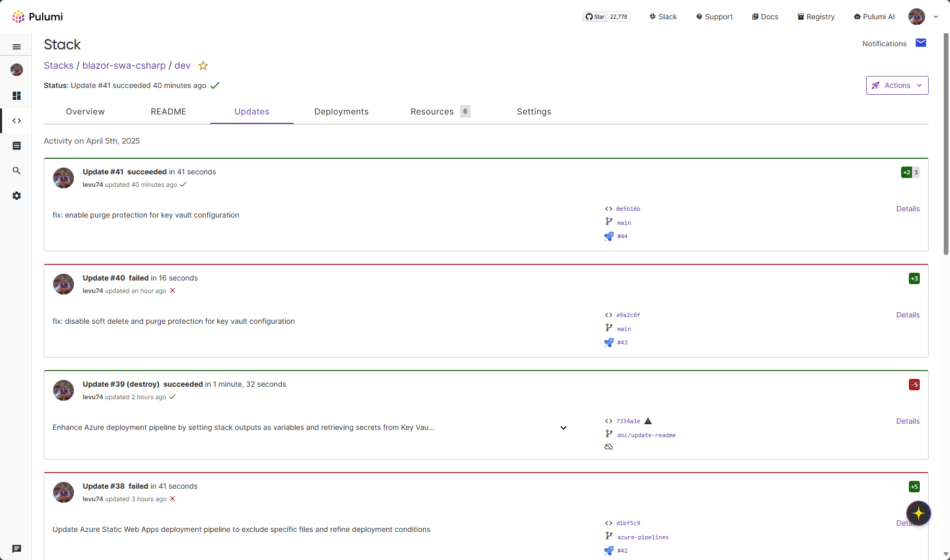The height and width of the screenshot is (560, 950).
Task: Open the dev stack breadcrumb
Action: (x=182, y=66)
